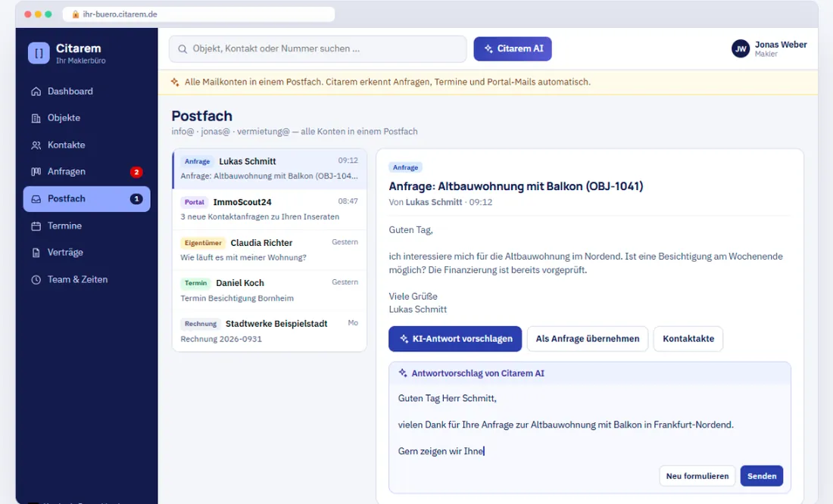Image resolution: width=833 pixels, height=504 pixels.
Task: Open Verträge page
Action: (86, 252)
